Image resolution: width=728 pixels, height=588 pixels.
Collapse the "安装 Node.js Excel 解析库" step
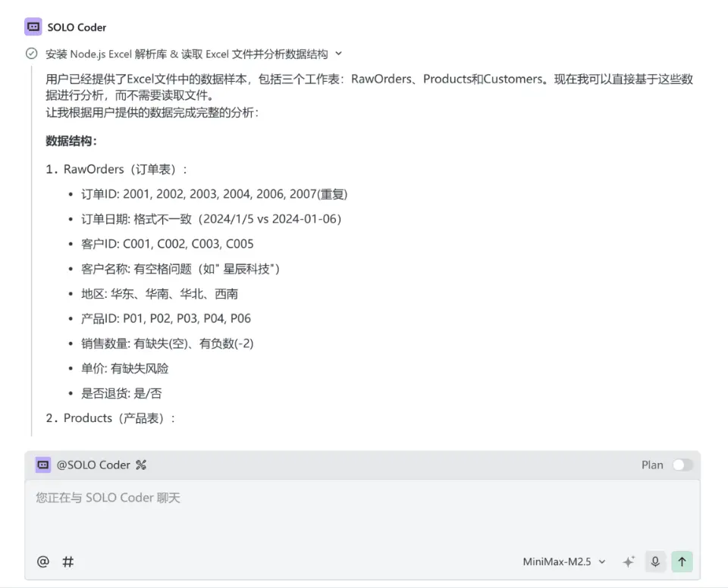pyautogui.click(x=185, y=54)
